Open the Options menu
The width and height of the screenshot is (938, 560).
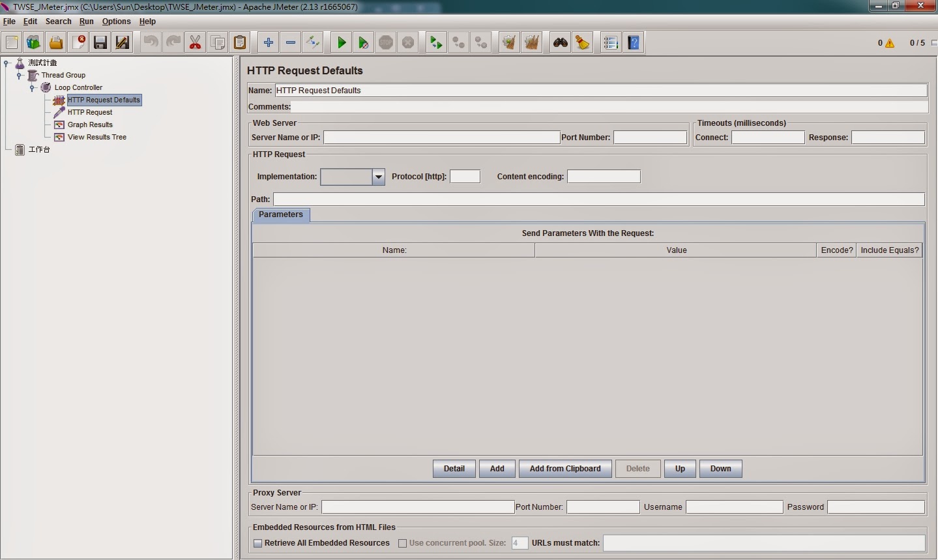point(116,22)
